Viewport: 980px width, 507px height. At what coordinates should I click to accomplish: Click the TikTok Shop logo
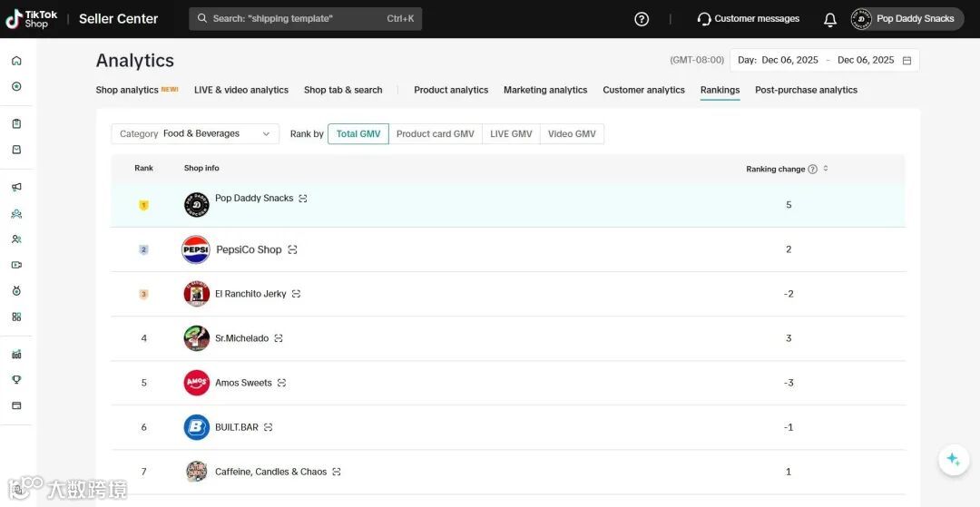point(31,19)
